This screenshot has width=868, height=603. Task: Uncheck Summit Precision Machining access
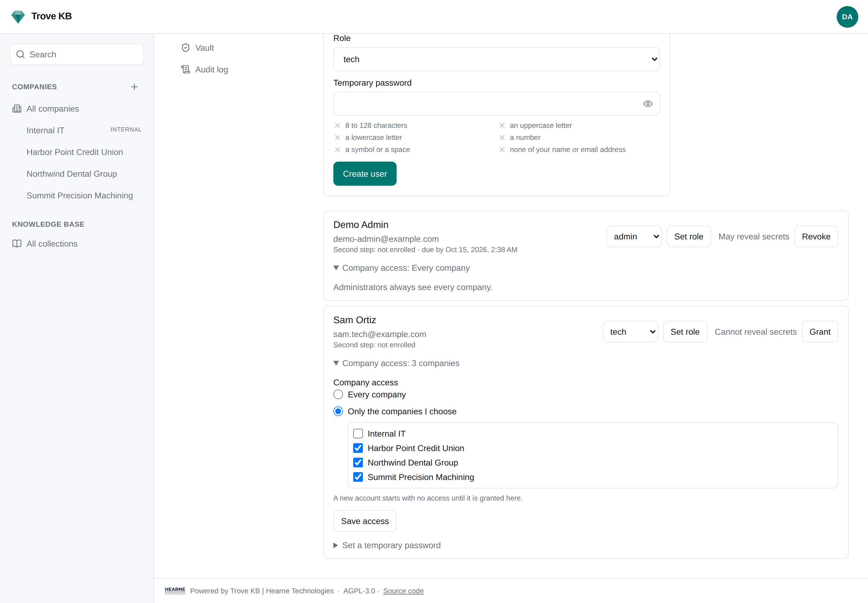tap(358, 477)
